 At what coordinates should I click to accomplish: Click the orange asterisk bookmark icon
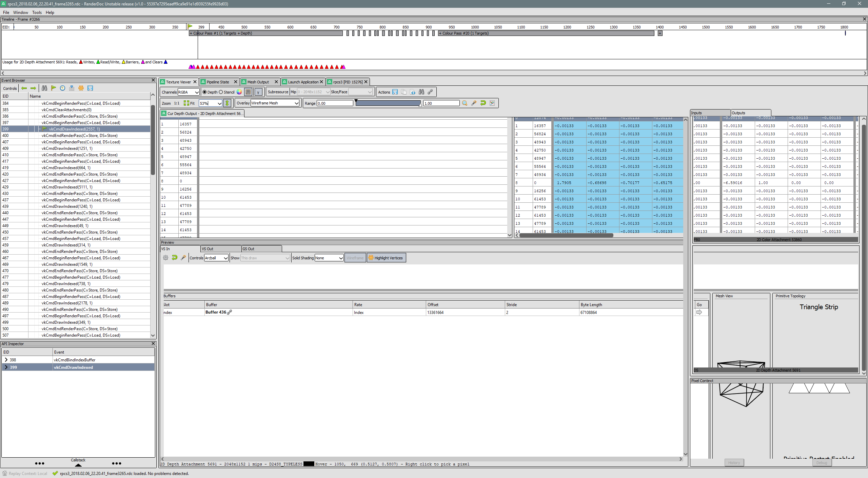(81, 88)
